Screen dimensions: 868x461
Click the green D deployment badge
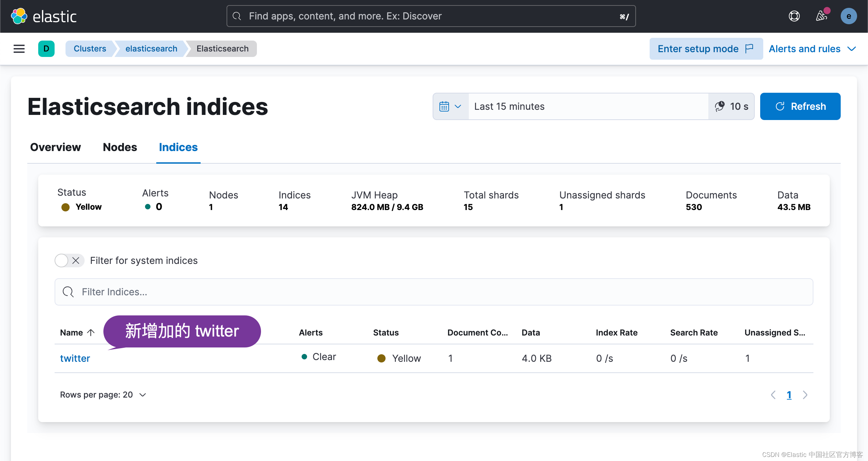pos(46,48)
